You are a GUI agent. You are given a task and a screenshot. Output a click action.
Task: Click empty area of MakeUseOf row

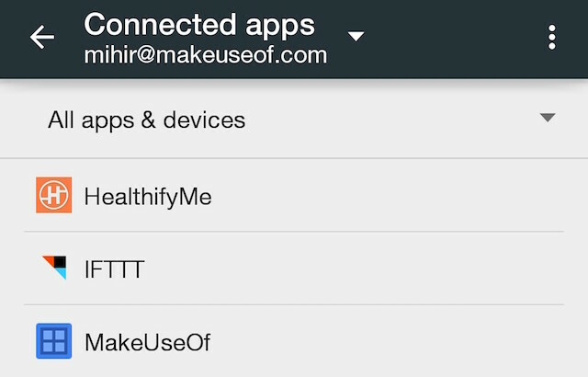click(x=386, y=342)
